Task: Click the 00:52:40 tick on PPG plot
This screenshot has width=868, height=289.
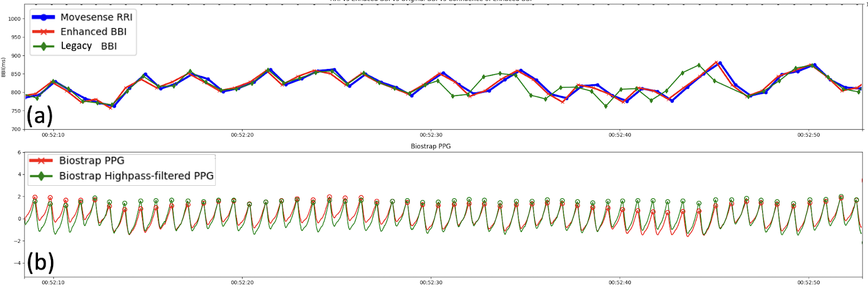Action: click(x=620, y=282)
